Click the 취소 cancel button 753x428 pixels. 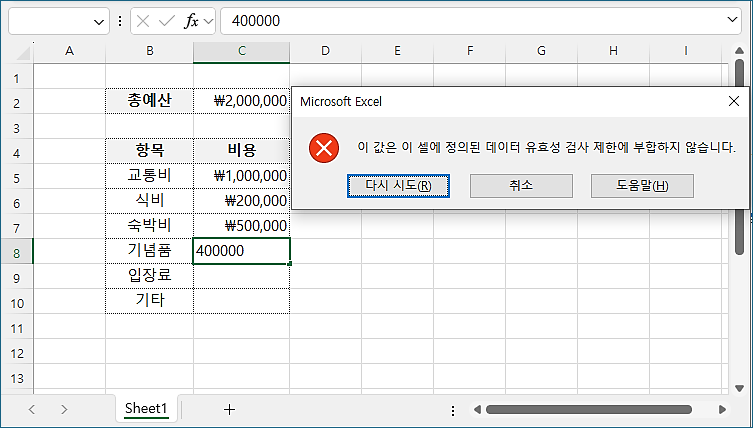coord(520,186)
